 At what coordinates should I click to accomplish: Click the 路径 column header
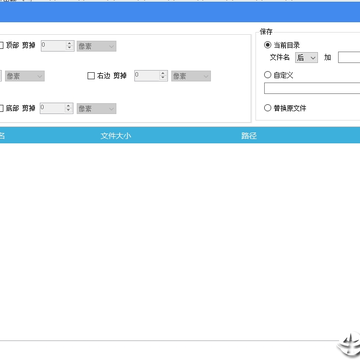coord(249,136)
